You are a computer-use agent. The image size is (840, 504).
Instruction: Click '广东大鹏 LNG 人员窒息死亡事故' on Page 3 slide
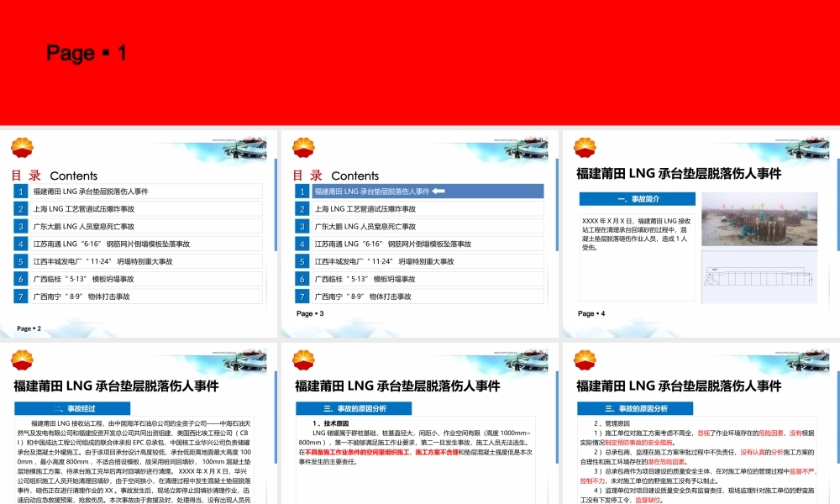click(428, 227)
